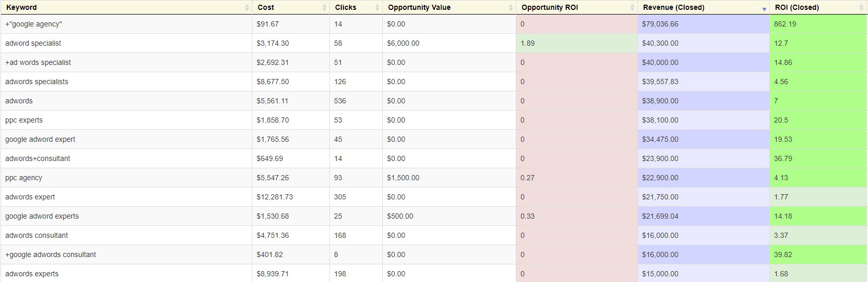
Task: Click the sort arrows in Keyword header
Action: tap(247, 7)
